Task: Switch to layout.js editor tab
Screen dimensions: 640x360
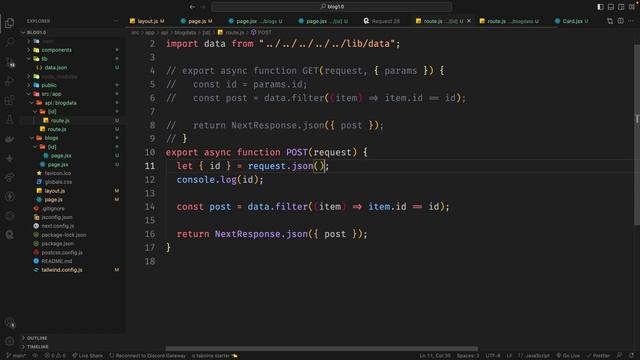Action: click(x=147, y=21)
